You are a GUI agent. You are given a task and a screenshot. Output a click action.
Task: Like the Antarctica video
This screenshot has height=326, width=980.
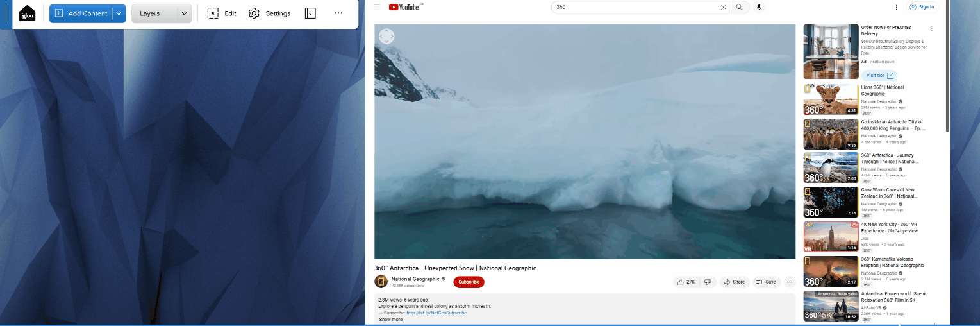click(x=686, y=282)
